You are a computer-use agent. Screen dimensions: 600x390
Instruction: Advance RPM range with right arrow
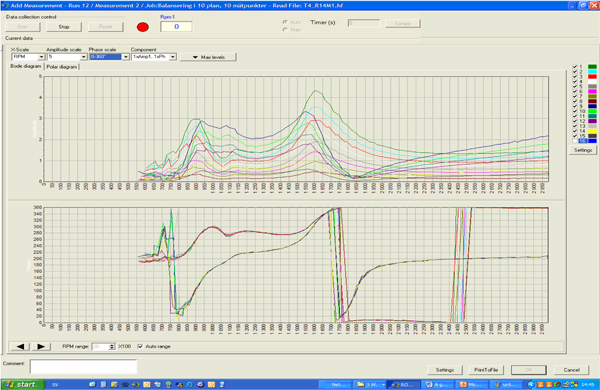41,346
